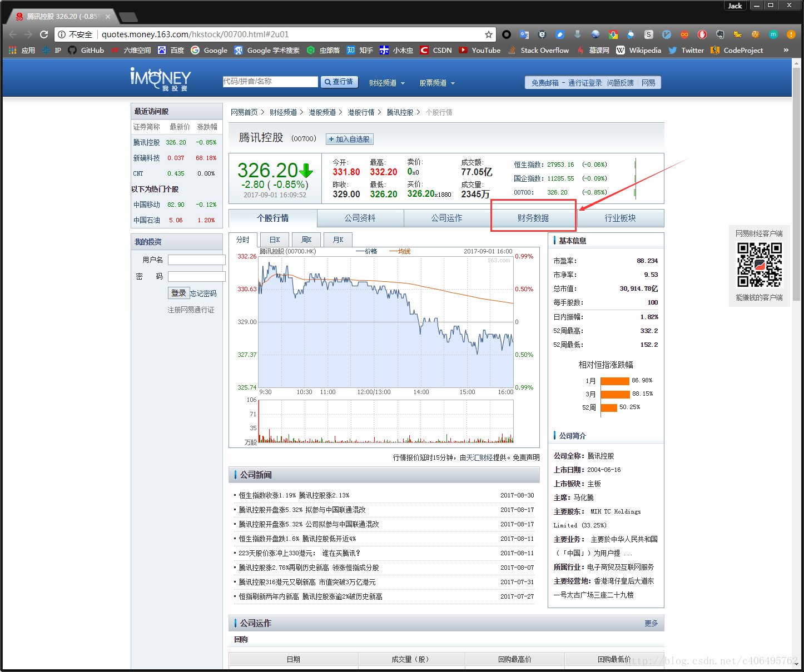Screen dimensions: 804x672
Task: Click the 登录 login button
Action: [x=178, y=293]
